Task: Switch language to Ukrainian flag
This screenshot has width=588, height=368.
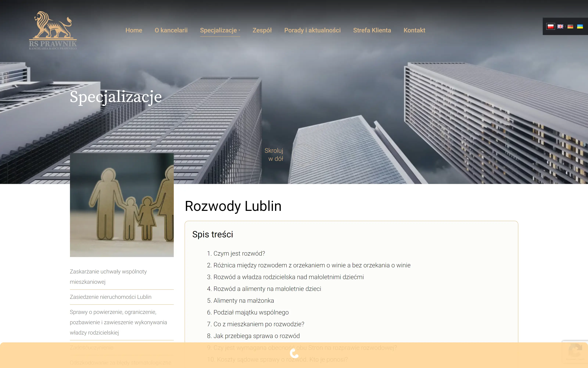Action: (x=580, y=26)
